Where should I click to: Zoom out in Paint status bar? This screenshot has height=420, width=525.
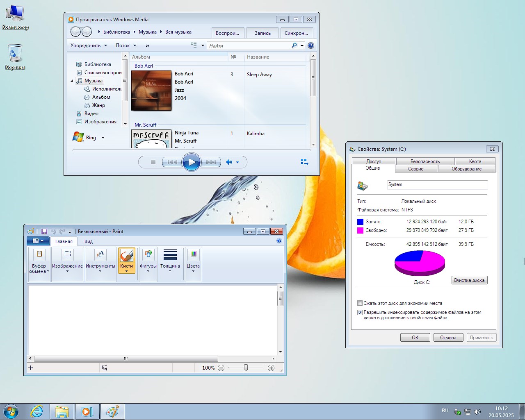click(x=221, y=368)
